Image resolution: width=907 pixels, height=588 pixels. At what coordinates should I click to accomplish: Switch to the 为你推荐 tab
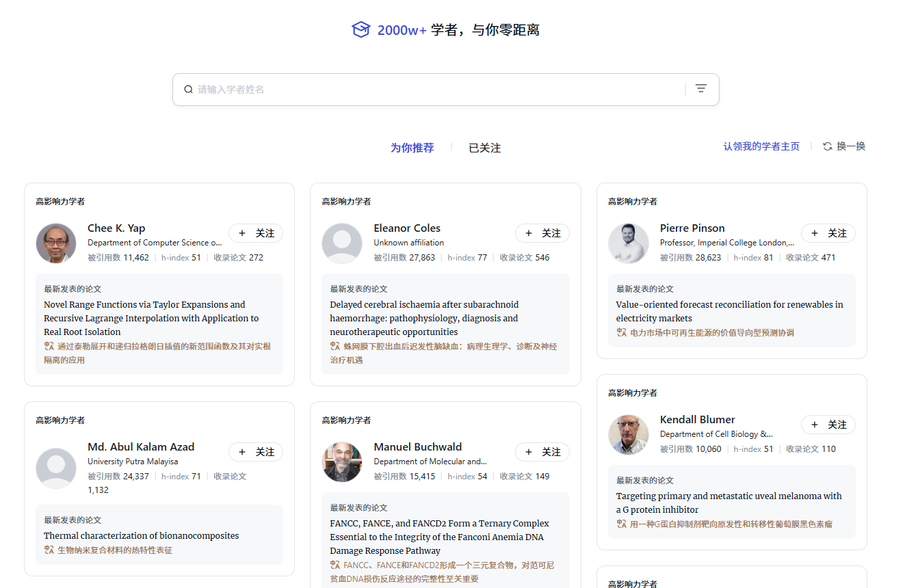(412, 148)
